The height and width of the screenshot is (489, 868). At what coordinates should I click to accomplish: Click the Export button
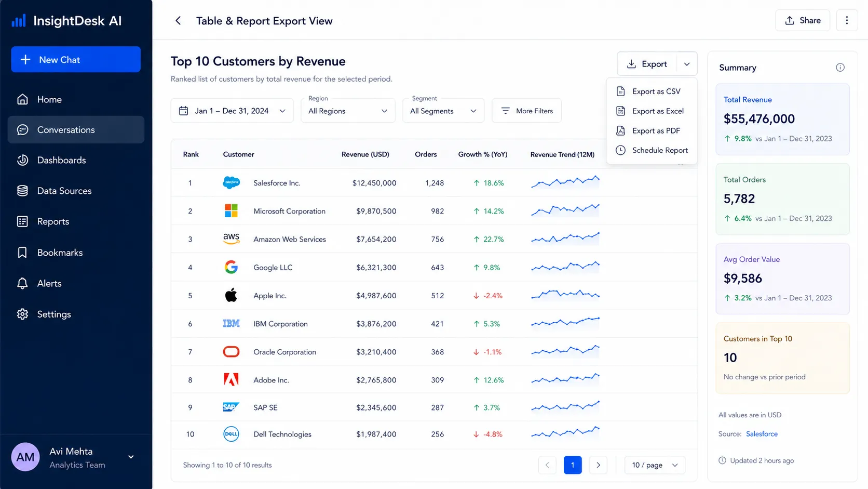click(647, 64)
